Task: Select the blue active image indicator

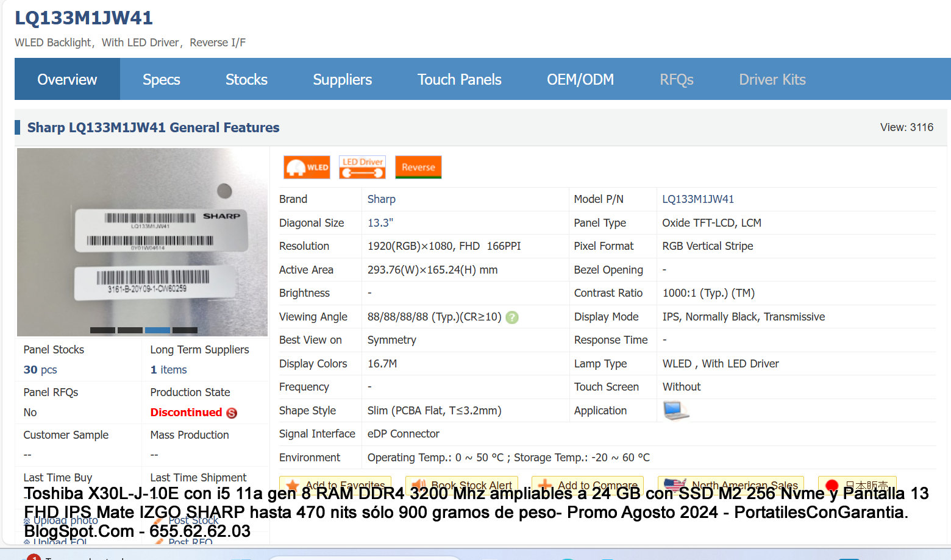Action: (x=157, y=330)
